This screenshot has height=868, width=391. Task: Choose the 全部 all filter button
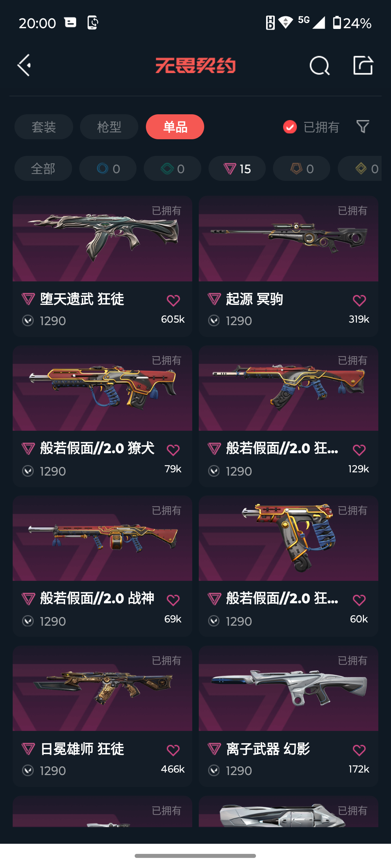[x=43, y=169]
